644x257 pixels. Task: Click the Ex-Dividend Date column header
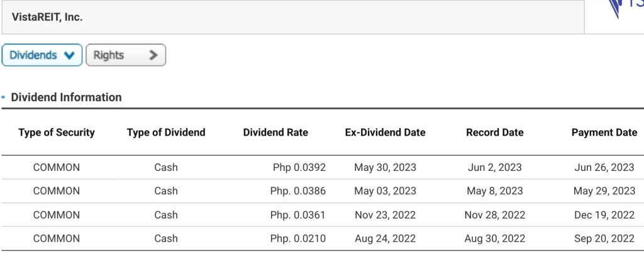pos(385,133)
